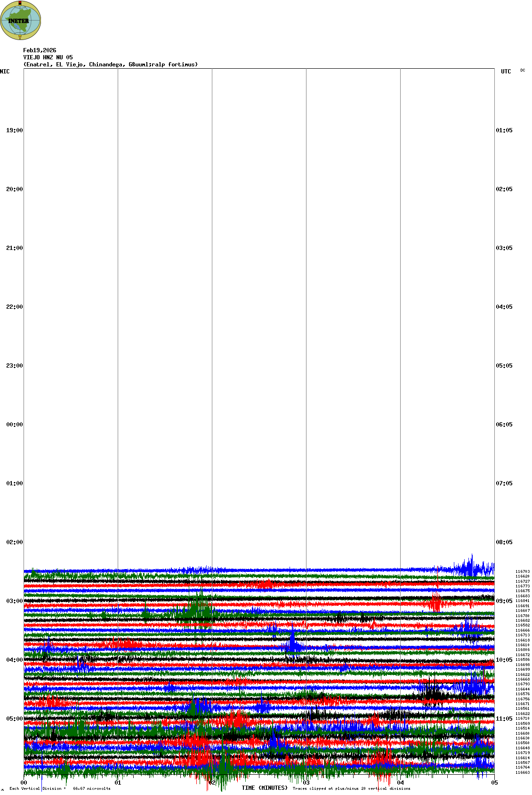
Task: Click the 116703 trace value at right
Action: pos(522,571)
